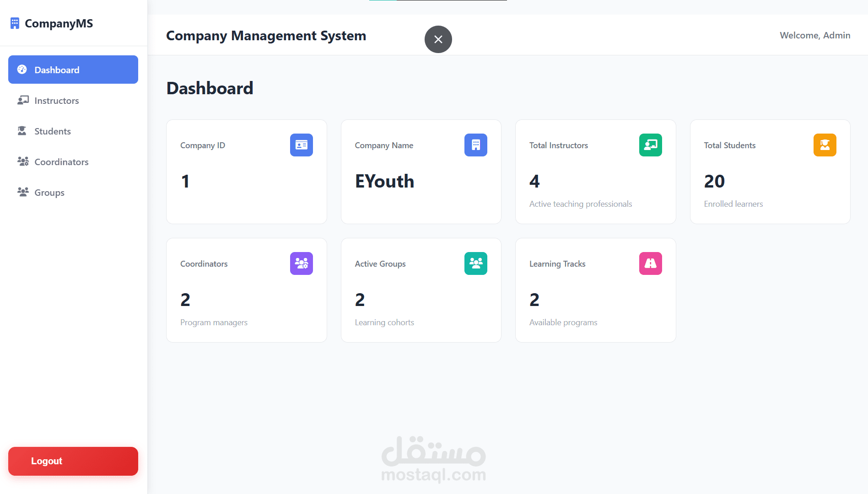
Task: Click the red Logout button
Action: click(x=73, y=461)
